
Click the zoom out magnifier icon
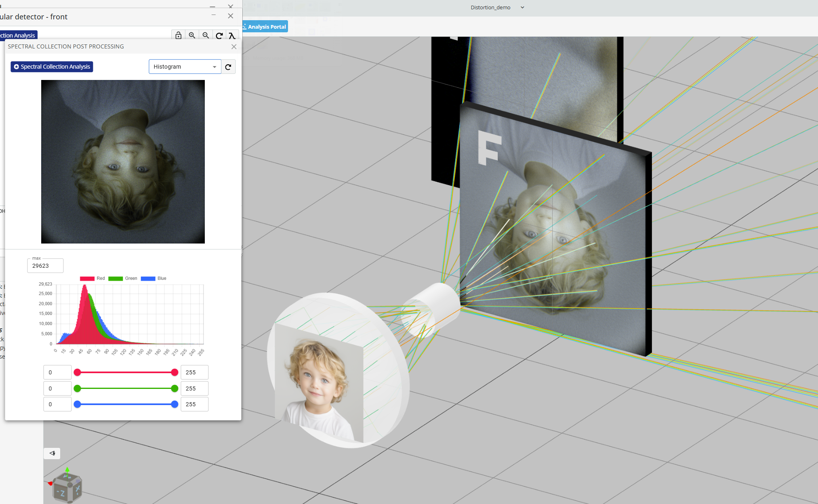pyautogui.click(x=206, y=36)
